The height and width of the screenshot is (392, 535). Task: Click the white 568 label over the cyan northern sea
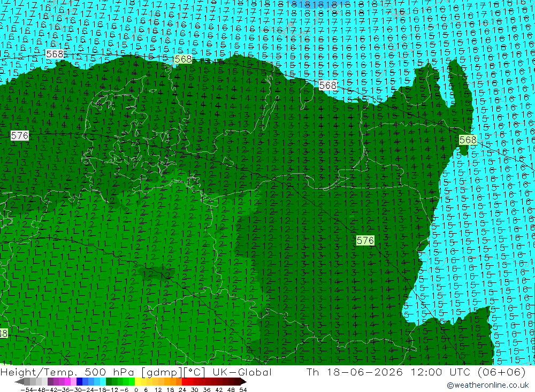coord(328,85)
